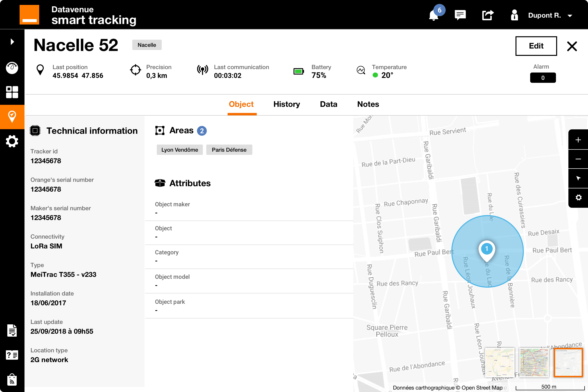588x392 pixels.
Task: Open the dashboard gauge sidebar icon
Action: [x=12, y=68]
